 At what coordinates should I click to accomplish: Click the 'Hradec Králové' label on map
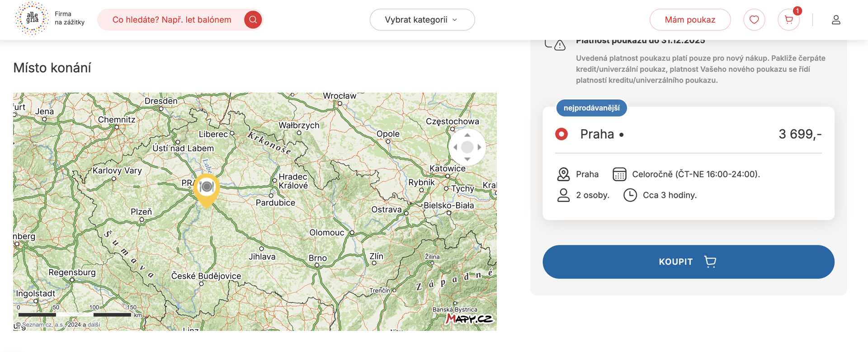pos(293,181)
